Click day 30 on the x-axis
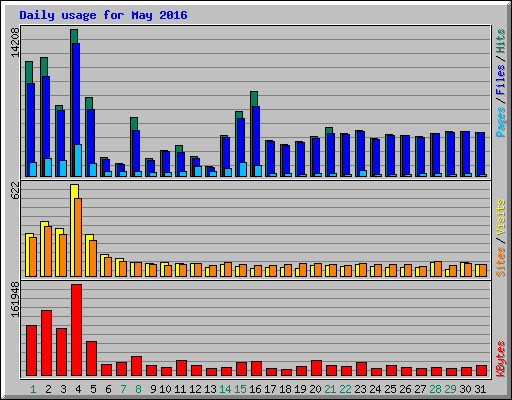 tap(465, 389)
